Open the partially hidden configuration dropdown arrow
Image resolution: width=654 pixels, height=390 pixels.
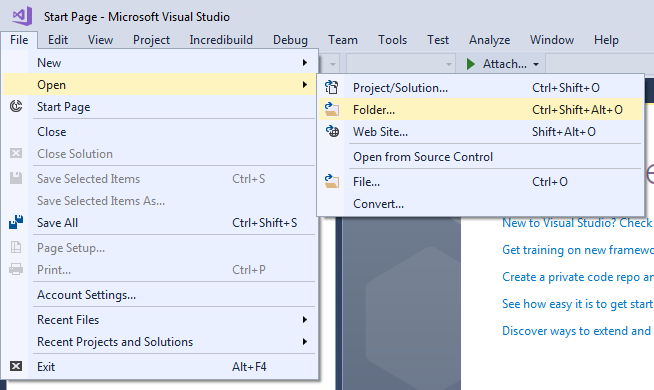[333, 64]
